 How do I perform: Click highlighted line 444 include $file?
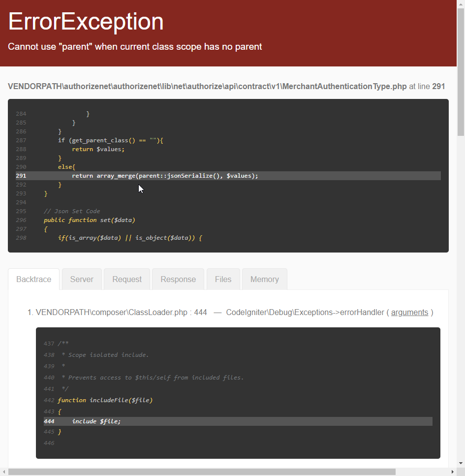pos(238,421)
